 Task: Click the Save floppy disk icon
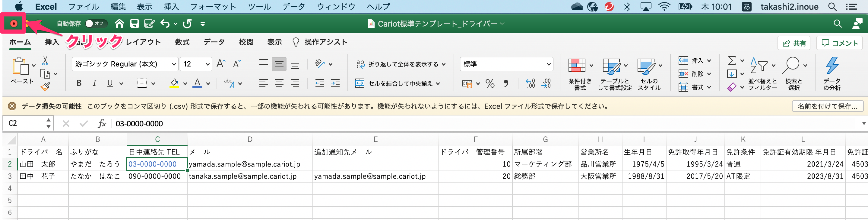[x=135, y=24]
